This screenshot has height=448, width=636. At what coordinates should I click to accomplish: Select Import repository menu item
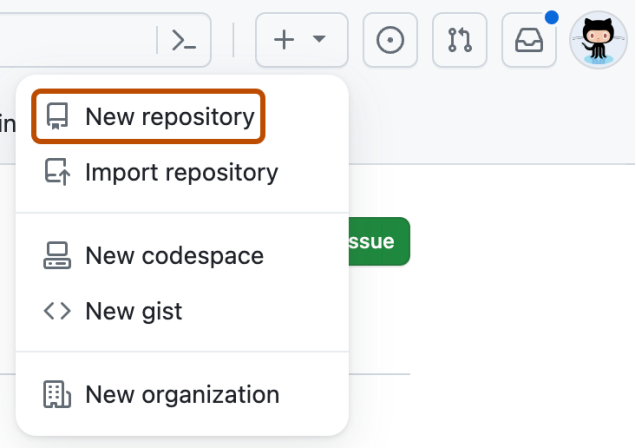point(181,172)
